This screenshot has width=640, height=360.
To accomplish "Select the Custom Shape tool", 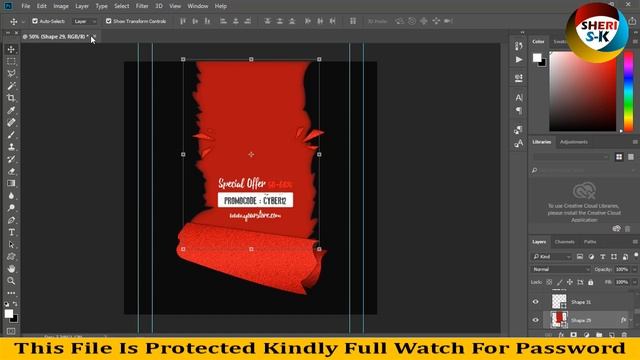I will pyautogui.click(x=11, y=257).
